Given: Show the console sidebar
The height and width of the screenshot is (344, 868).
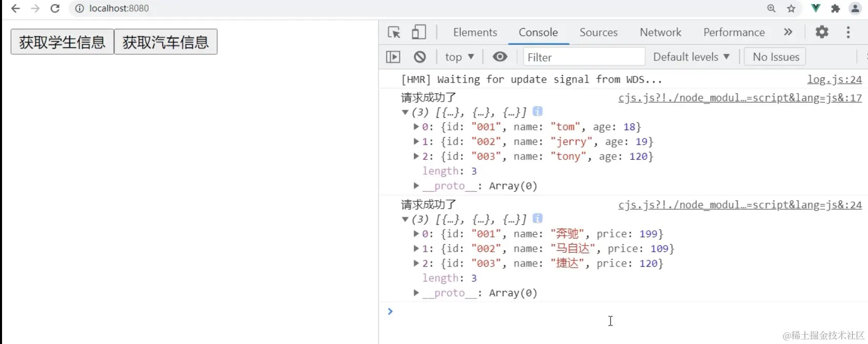Looking at the screenshot, I should click(x=393, y=57).
